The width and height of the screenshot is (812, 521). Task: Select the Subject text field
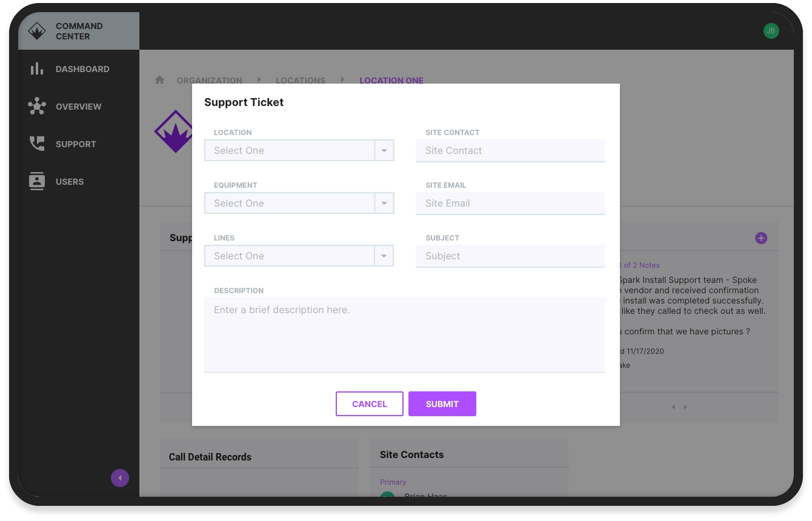click(x=510, y=256)
